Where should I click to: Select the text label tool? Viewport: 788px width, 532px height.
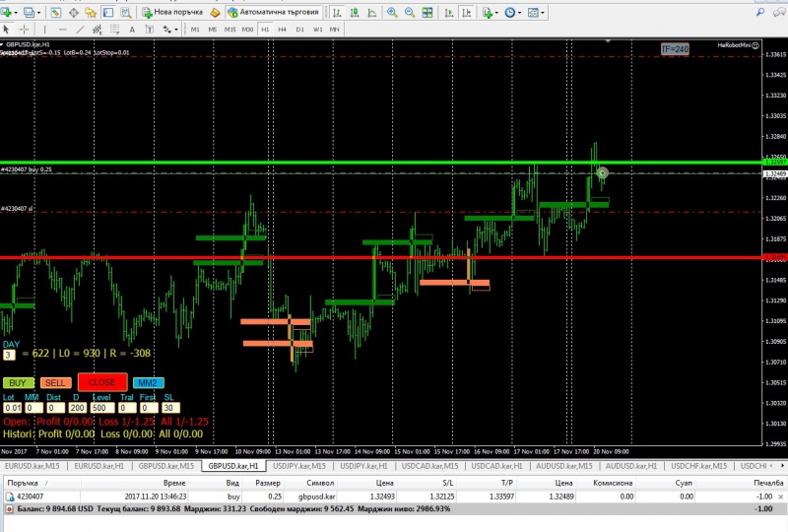(150, 30)
